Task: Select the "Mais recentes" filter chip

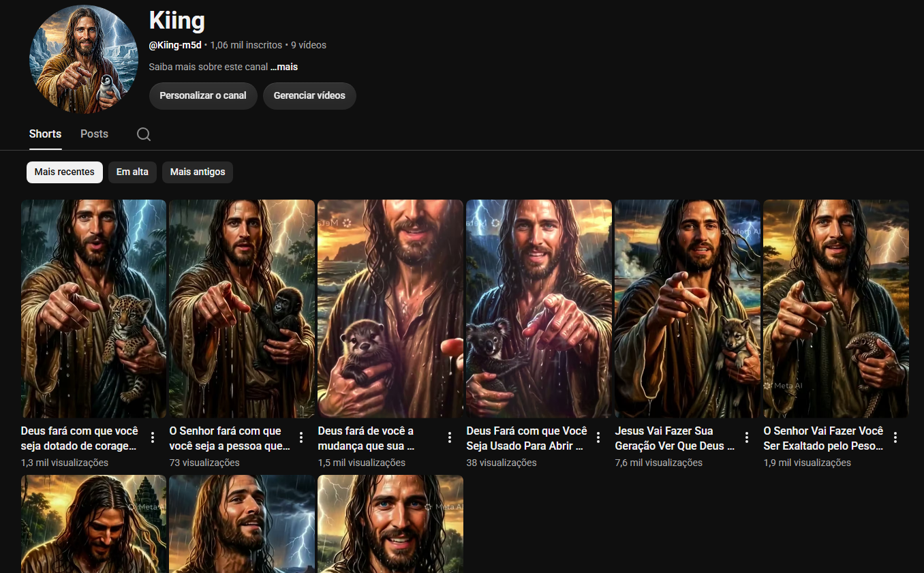Action: tap(65, 172)
